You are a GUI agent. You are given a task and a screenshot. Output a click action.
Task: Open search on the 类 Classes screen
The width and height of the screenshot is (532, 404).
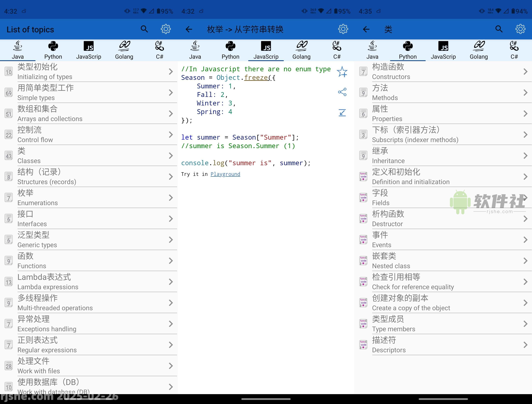pyautogui.click(x=499, y=29)
